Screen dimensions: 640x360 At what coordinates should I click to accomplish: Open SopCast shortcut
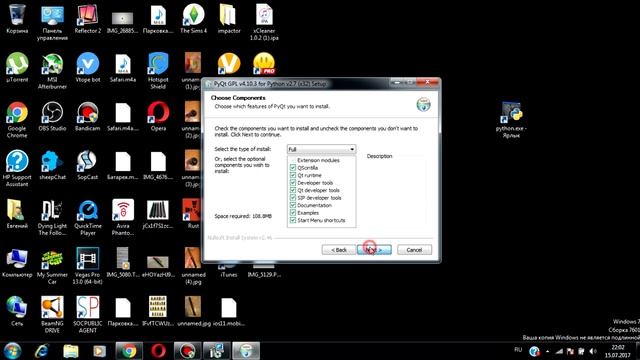pos(87,165)
